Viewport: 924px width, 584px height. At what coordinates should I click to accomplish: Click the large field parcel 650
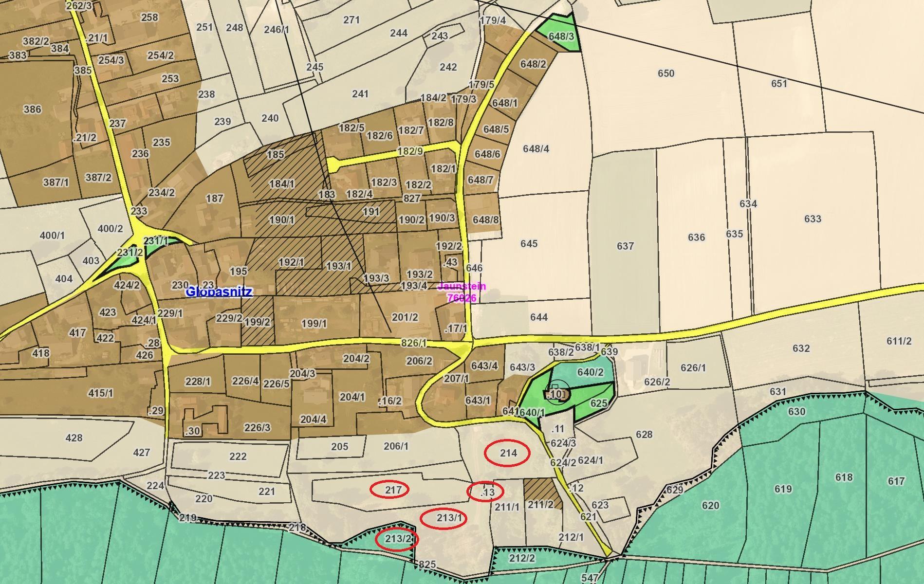[x=665, y=73]
